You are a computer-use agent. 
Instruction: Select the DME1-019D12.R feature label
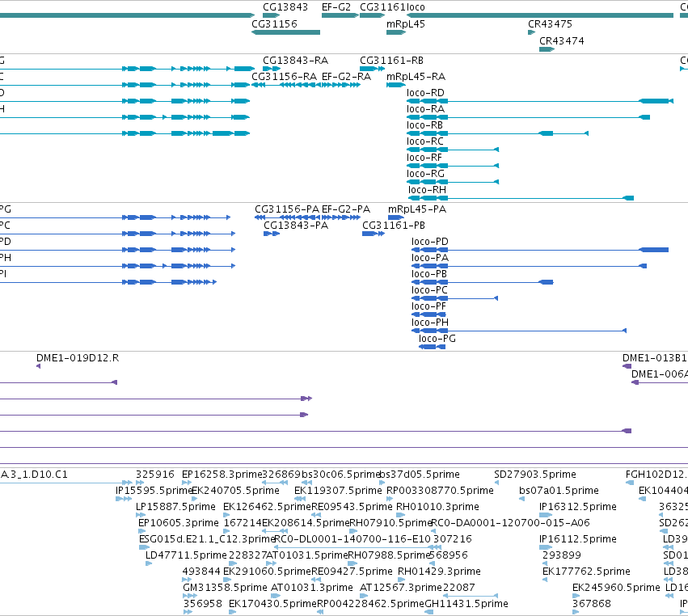[x=78, y=358]
